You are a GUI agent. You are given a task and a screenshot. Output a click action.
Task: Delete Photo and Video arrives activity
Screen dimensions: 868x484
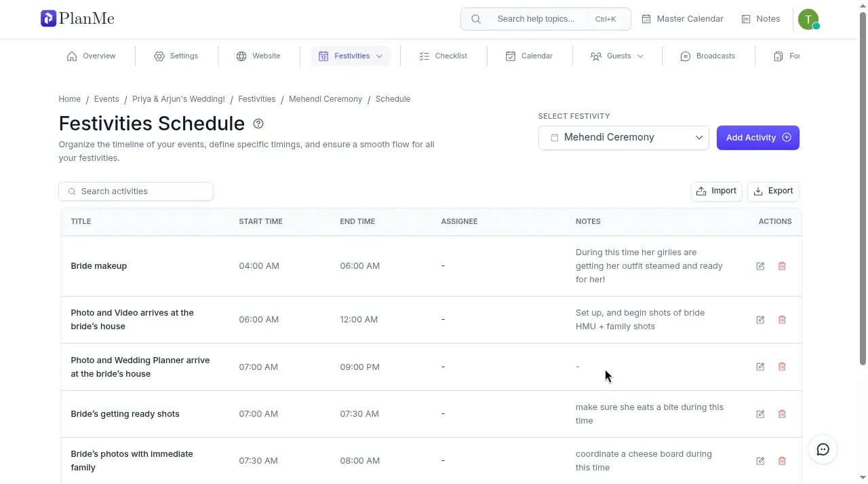[782, 320]
